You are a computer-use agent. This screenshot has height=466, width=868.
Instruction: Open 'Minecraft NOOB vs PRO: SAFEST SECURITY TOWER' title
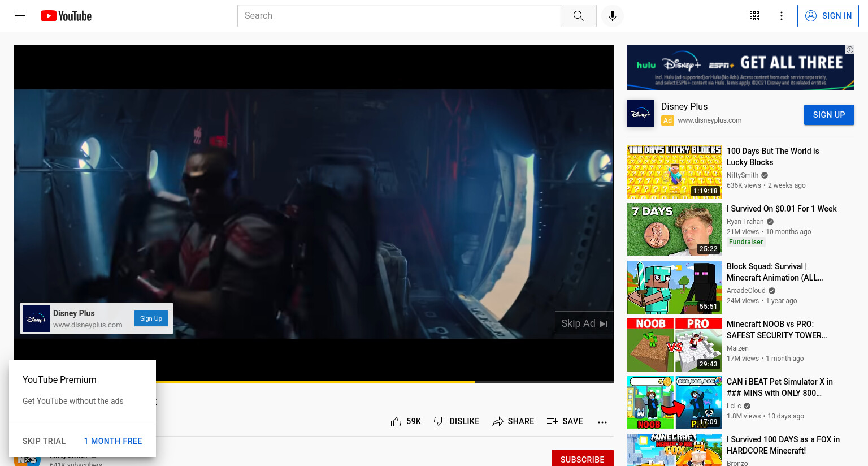(x=777, y=330)
